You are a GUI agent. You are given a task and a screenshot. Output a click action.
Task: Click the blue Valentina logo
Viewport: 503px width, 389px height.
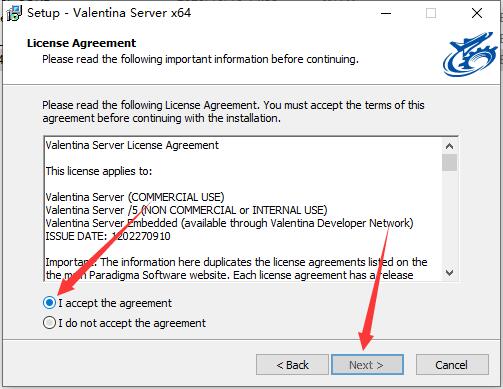470,54
